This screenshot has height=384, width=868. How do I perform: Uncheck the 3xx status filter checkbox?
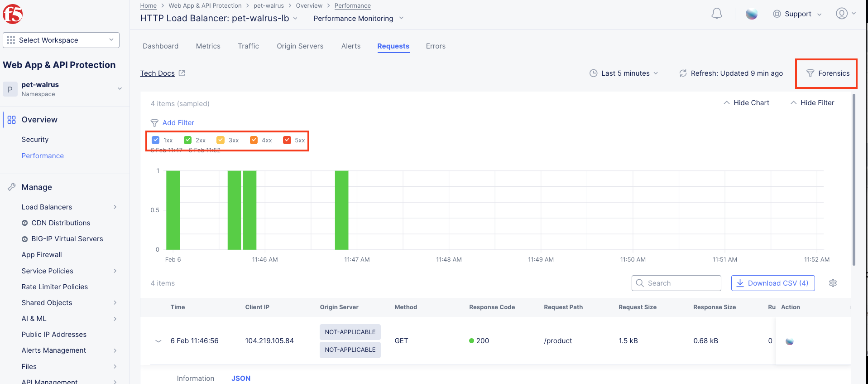click(x=221, y=140)
